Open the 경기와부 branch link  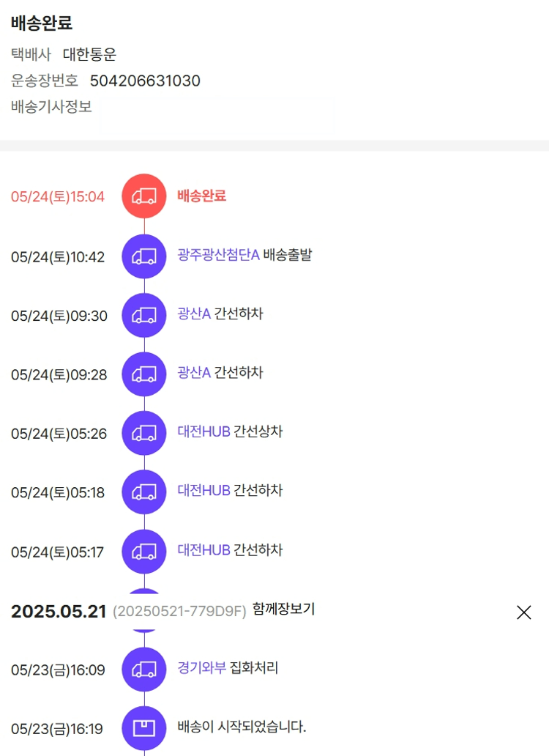point(201,668)
